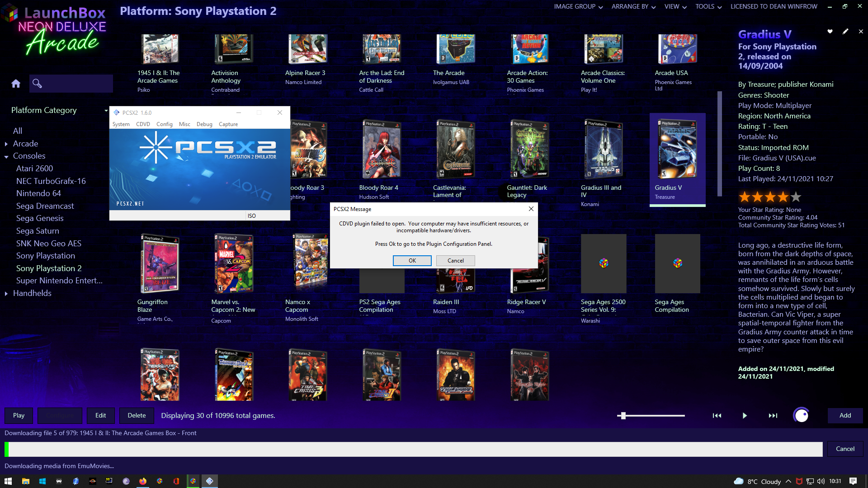868x488 pixels.
Task: Click OK in PCSX2 Message dialog
Action: (412, 261)
